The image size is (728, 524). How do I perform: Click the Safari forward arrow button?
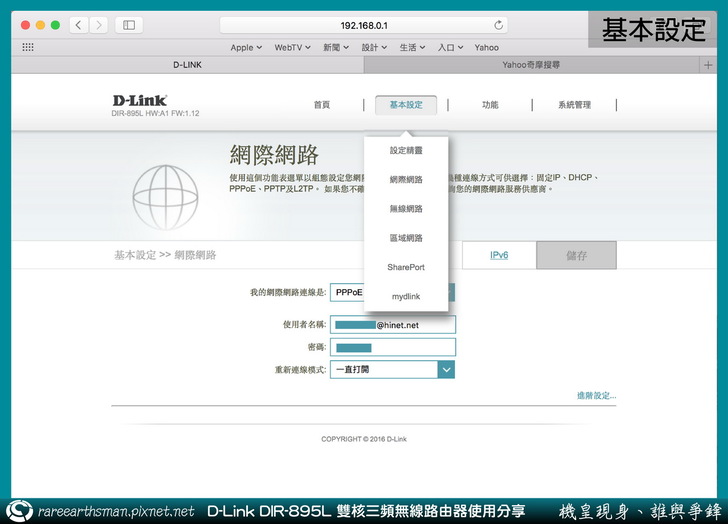click(98, 25)
